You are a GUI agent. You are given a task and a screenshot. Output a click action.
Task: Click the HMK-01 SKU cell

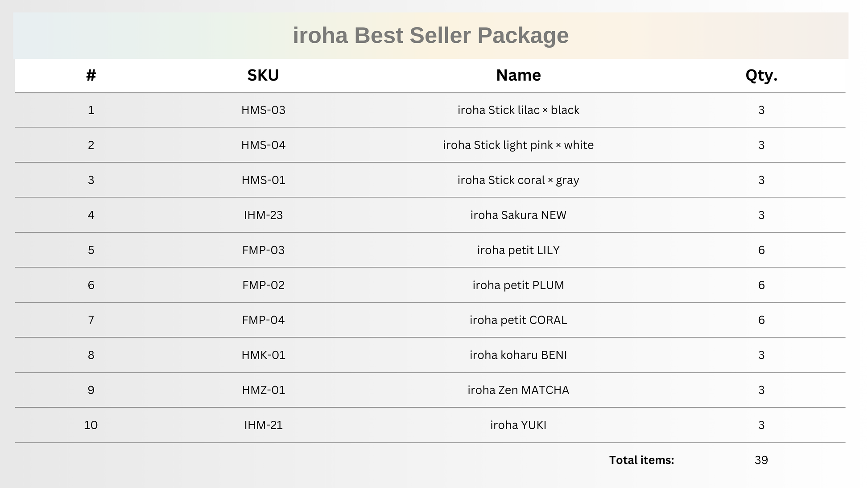263,355
